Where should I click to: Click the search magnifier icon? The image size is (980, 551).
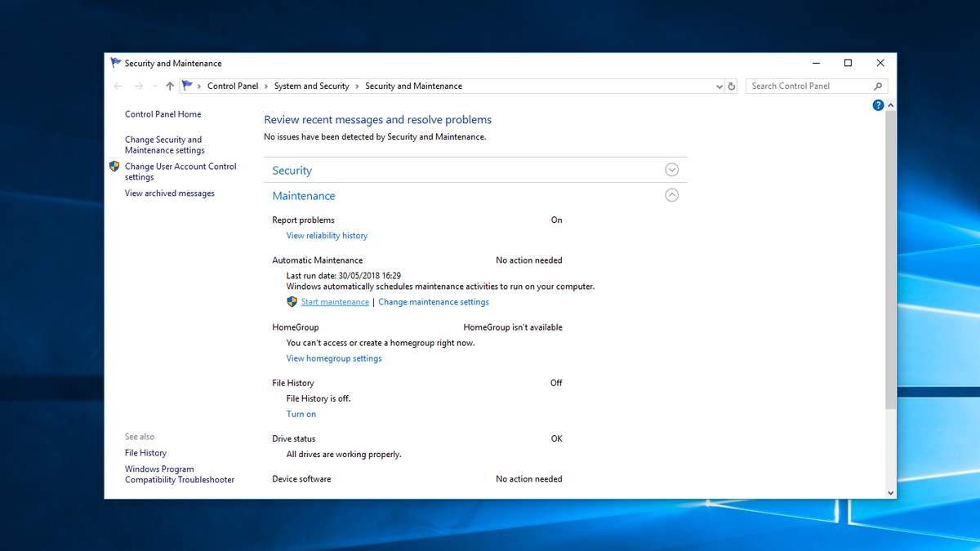877,86
